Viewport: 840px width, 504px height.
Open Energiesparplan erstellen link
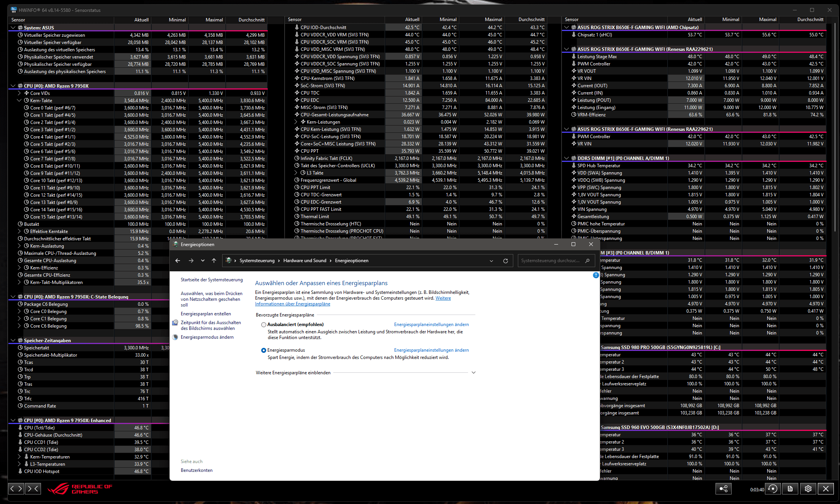tap(206, 313)
